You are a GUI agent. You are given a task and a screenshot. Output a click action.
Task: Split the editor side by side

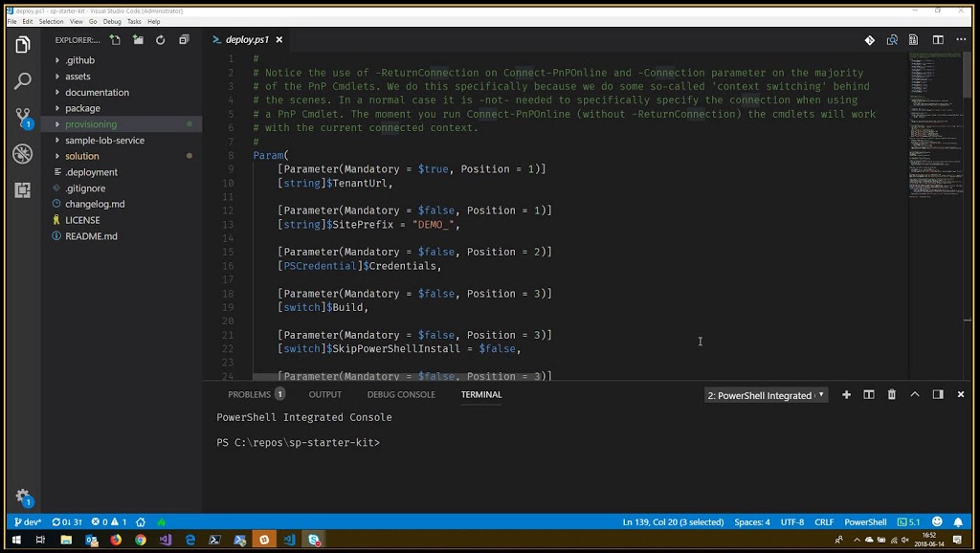click(x=938, y=40)
